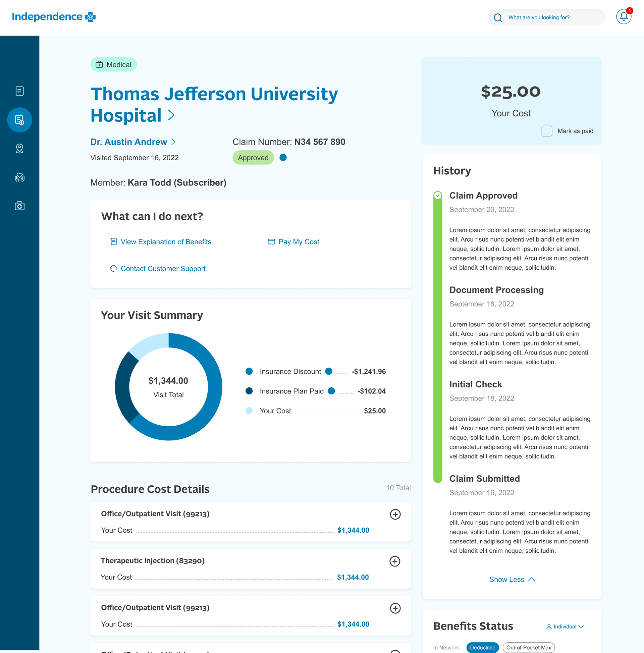
Task: Click the green Claim Approved checkmark icon
Action: point(438,195)
